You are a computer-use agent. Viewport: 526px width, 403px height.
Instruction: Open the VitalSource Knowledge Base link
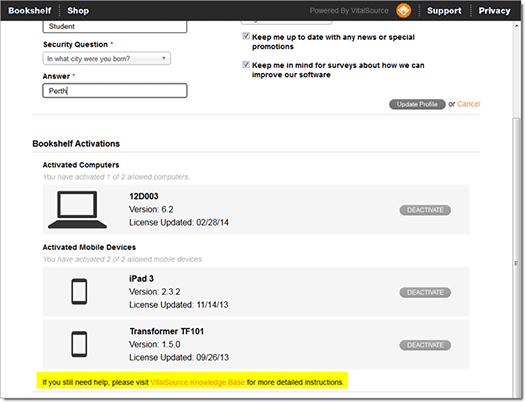point(197,382)
